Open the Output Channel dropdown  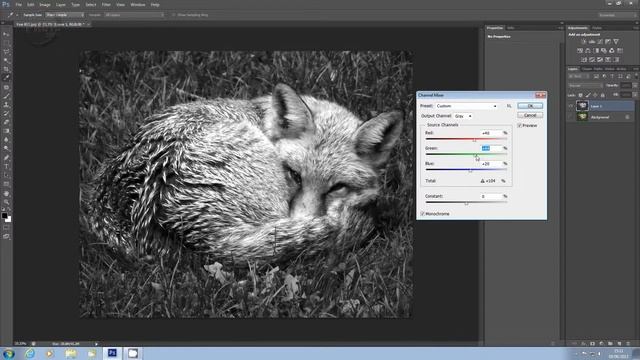point(463,116)
